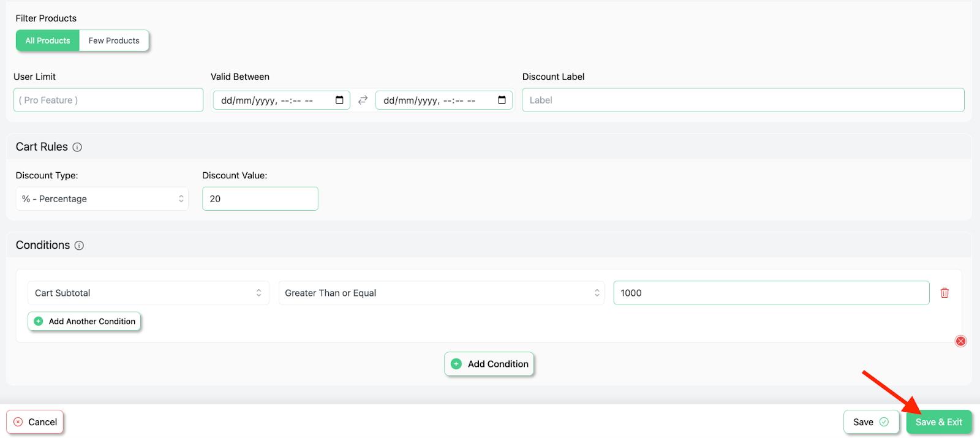
Task: Open the start date calendar picker icon
Action: [339, 100]
